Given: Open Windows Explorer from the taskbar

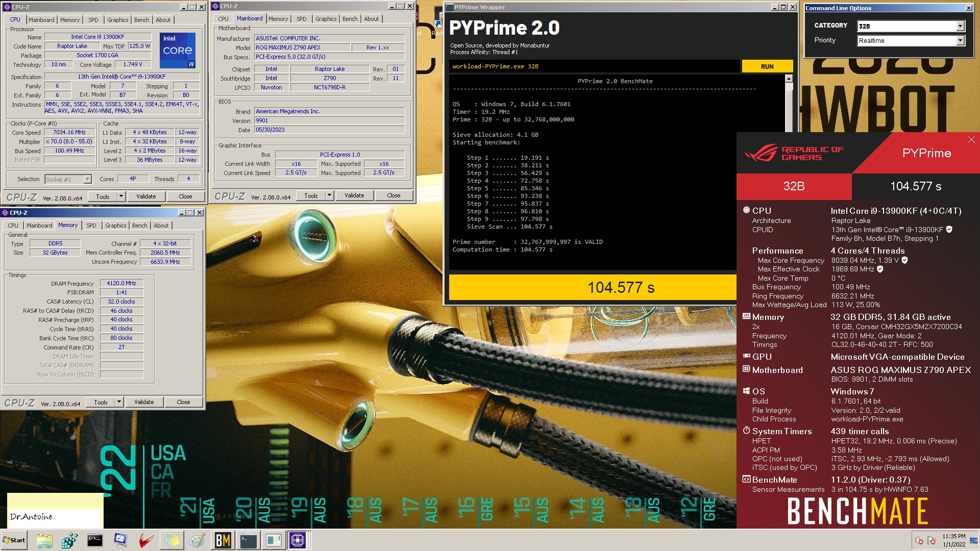Looking at the screenshot, I should coord(44,540).
